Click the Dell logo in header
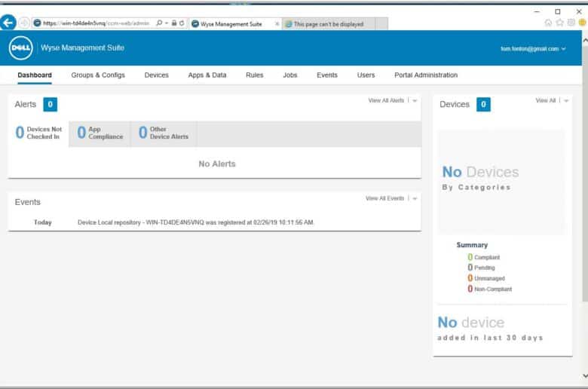The height and width of the screenshot is (389, 588). coord(20,48)
